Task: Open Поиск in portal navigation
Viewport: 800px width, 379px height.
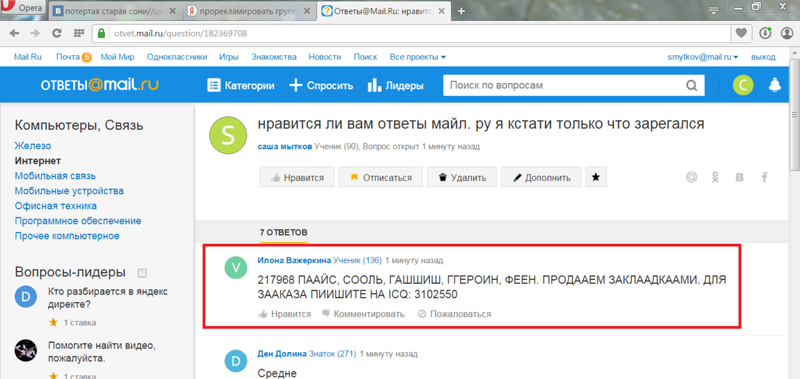Action: 365,57
